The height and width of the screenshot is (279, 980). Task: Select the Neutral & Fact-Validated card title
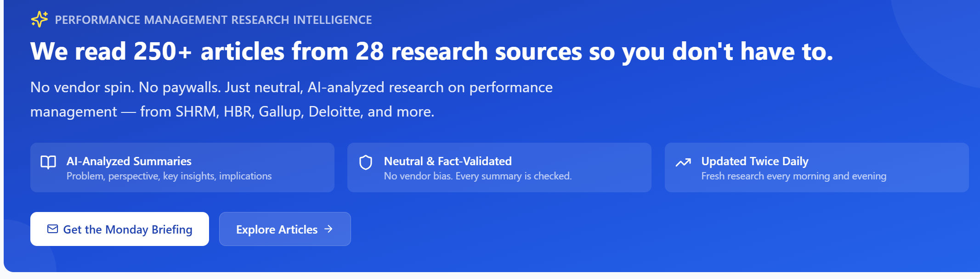[x=448, y=161]
